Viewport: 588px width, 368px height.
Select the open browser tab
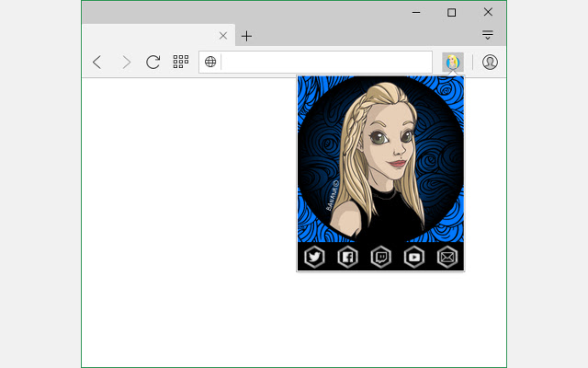click(x=158, y=35)
